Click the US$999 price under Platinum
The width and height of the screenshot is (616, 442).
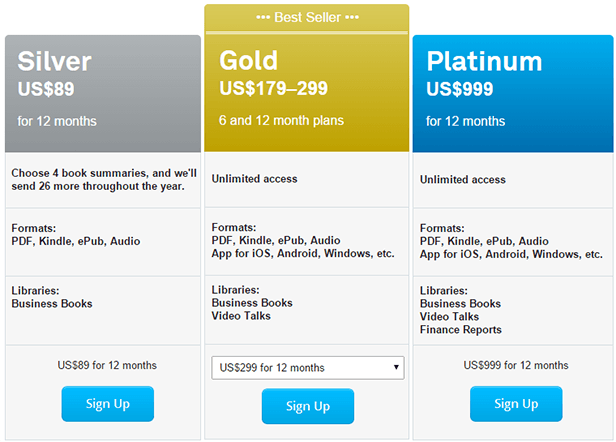click(x=460, y=89)
